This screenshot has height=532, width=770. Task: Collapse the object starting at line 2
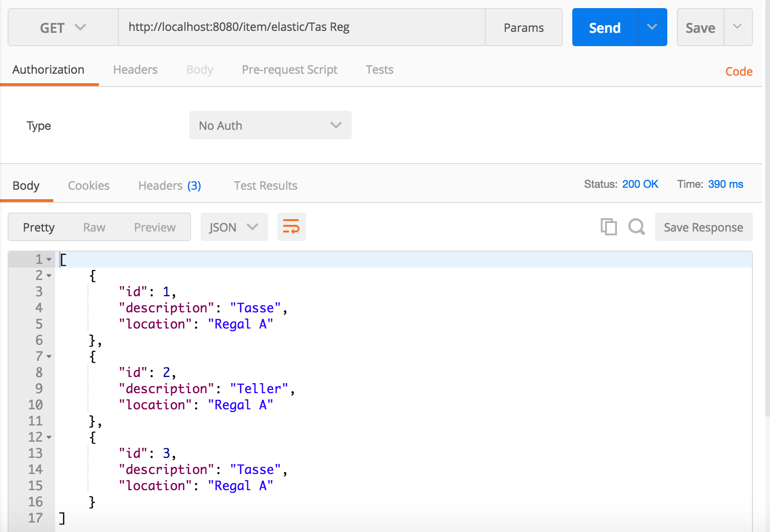[49, 276]
